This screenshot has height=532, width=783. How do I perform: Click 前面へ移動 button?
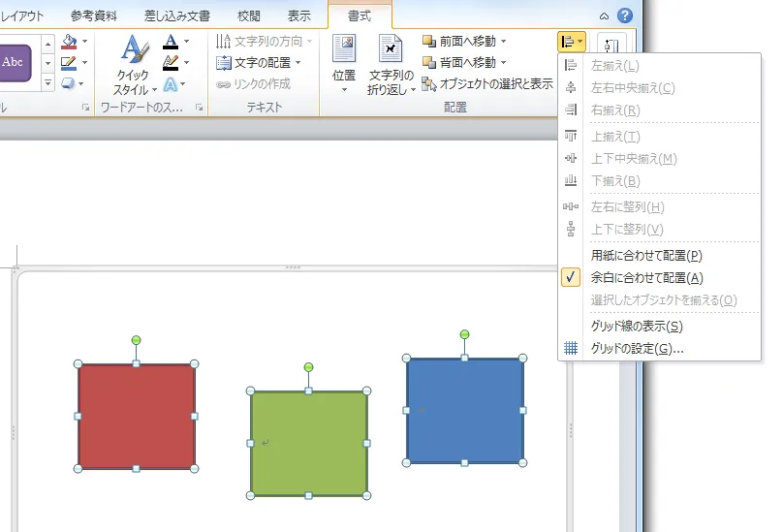tap(459, 41)
